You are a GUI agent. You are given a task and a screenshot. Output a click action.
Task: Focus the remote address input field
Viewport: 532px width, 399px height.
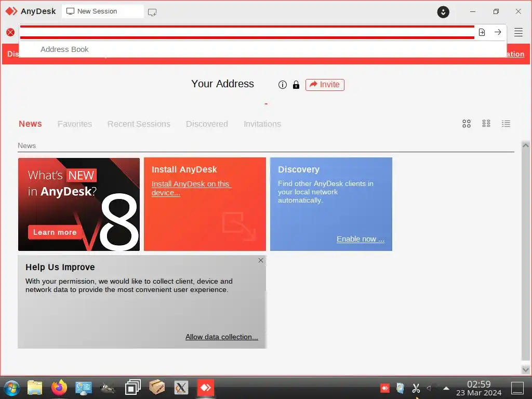pyautogui.click(x=247, y=32)
